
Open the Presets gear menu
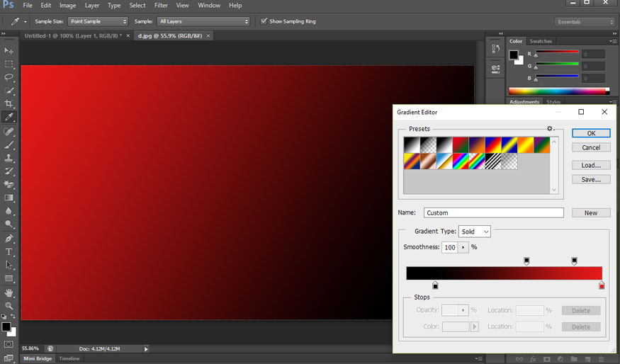tap(550, 128)
